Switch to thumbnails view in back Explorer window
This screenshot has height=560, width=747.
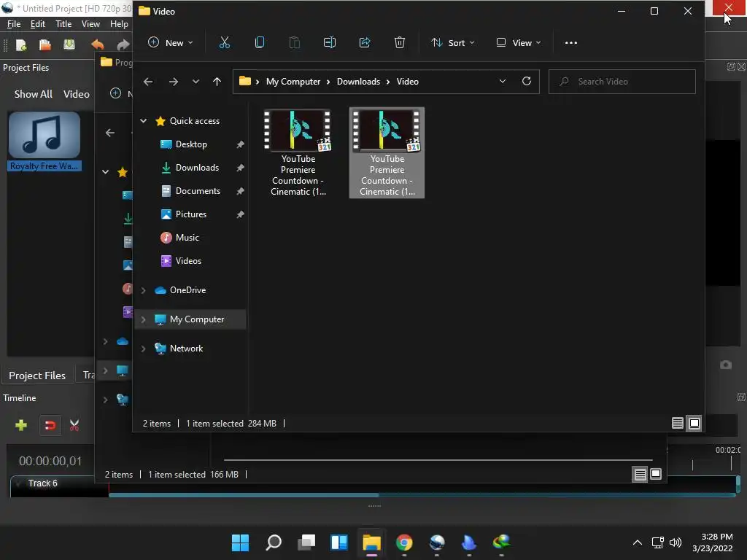[x=656, y=474]
